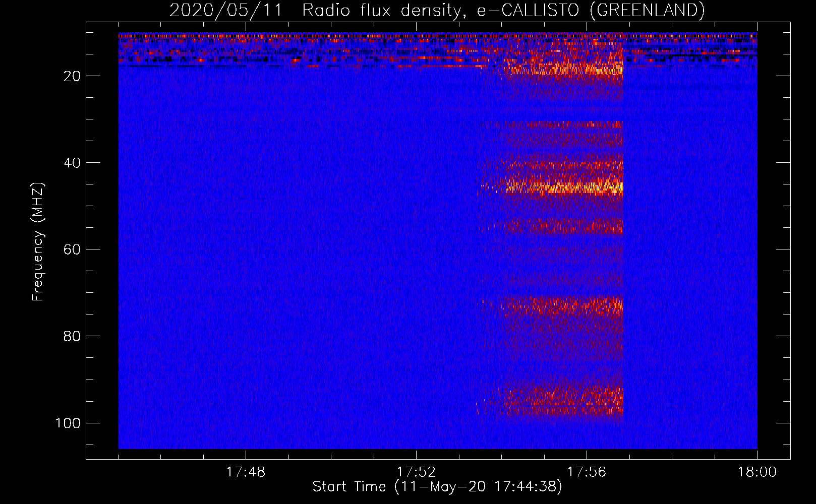Click the 17:48 time tick label
This screenshot has width=816, height=504.
(246, 472)
